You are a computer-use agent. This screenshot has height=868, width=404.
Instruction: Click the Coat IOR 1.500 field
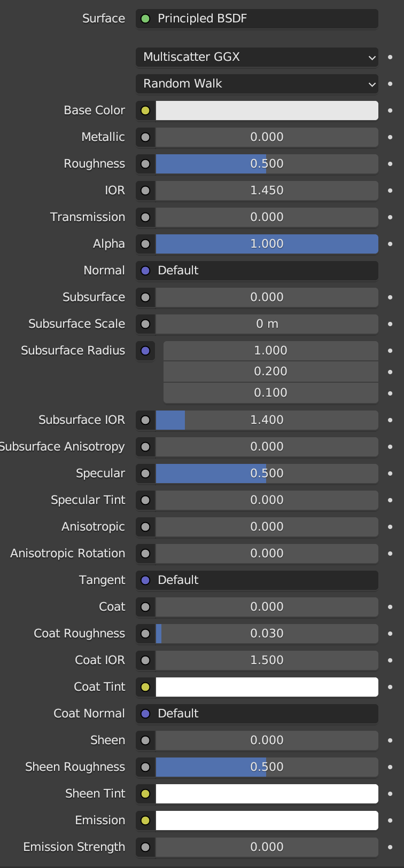(267, 660)
